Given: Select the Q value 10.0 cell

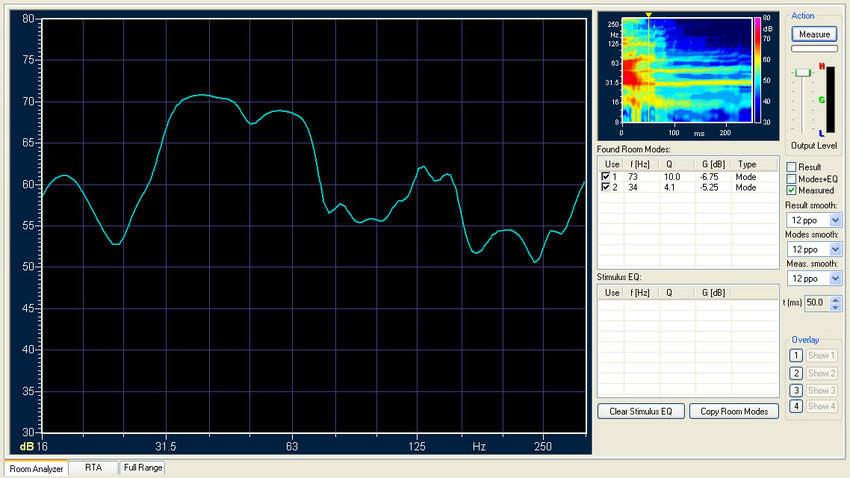Looking at the screenshot, I should [672, 177].
